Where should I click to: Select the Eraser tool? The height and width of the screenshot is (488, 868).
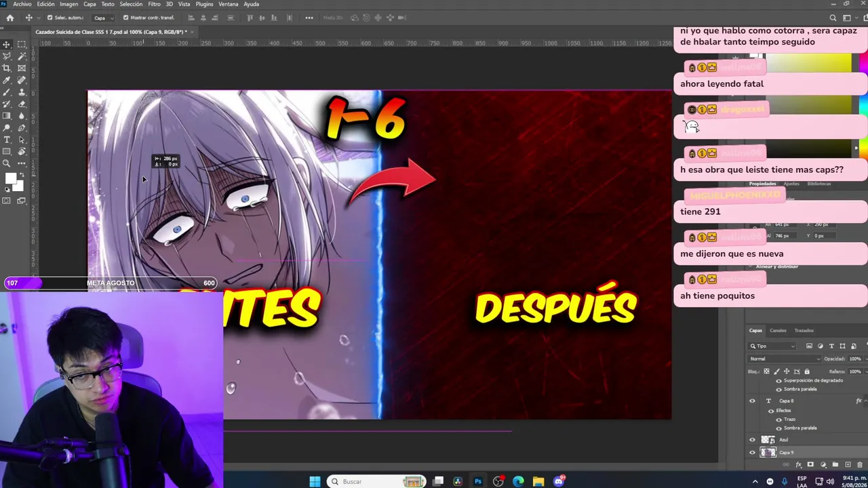point(22,104)
